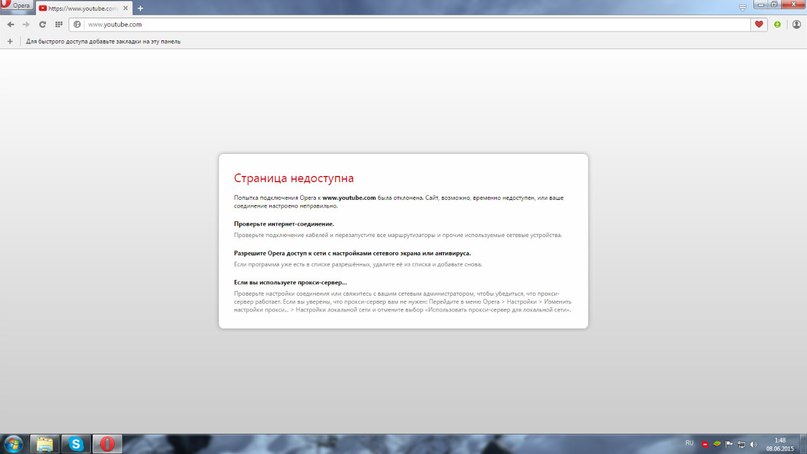Open the Windows Start menu
The height and width of the screenshot is (454, 807).
point(13,444)
